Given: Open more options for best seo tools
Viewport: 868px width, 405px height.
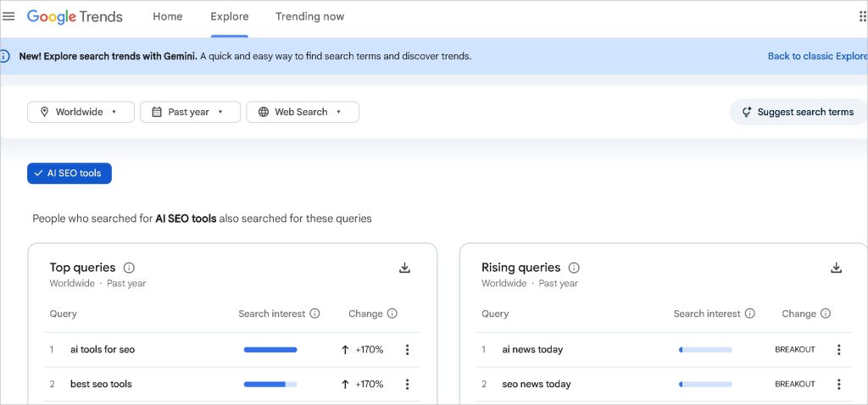Looking at the screenshot, I should 408,384.
